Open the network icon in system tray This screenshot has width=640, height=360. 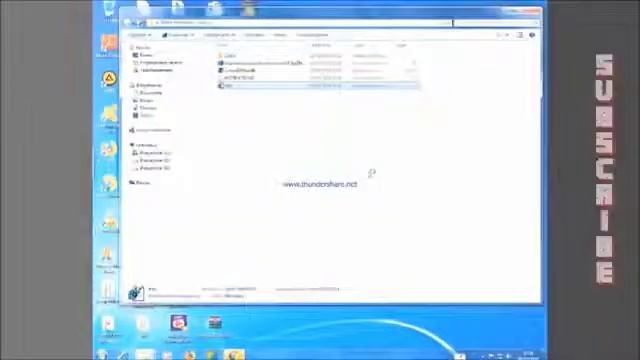pos(500,356)
